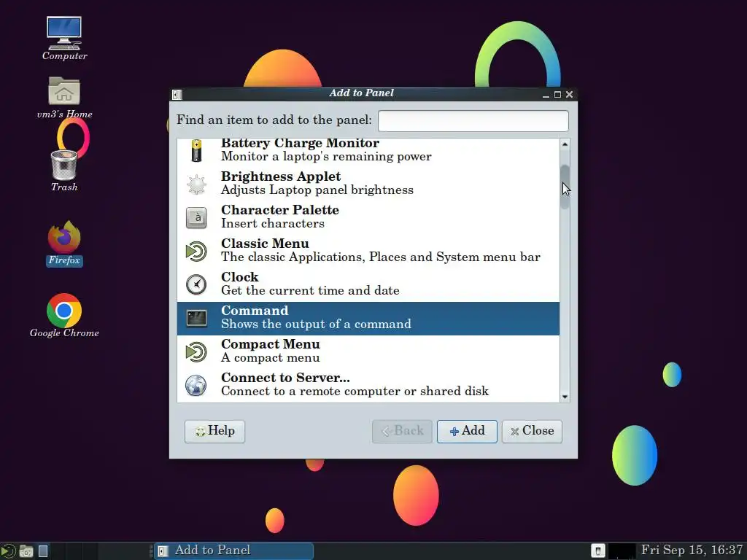Select the Classic Menu icon
747x560 pixels.
pyautogui.click(x=196, y=252)
